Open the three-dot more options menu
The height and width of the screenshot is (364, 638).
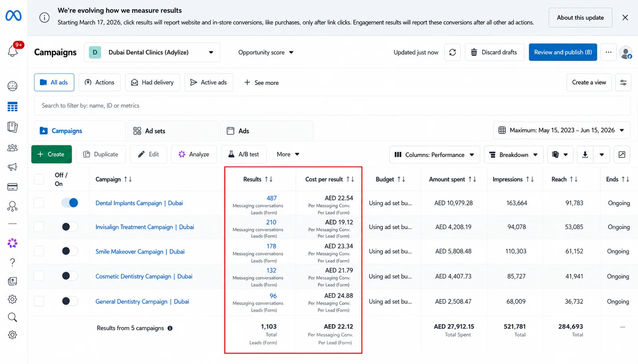[x=608, y=52]
